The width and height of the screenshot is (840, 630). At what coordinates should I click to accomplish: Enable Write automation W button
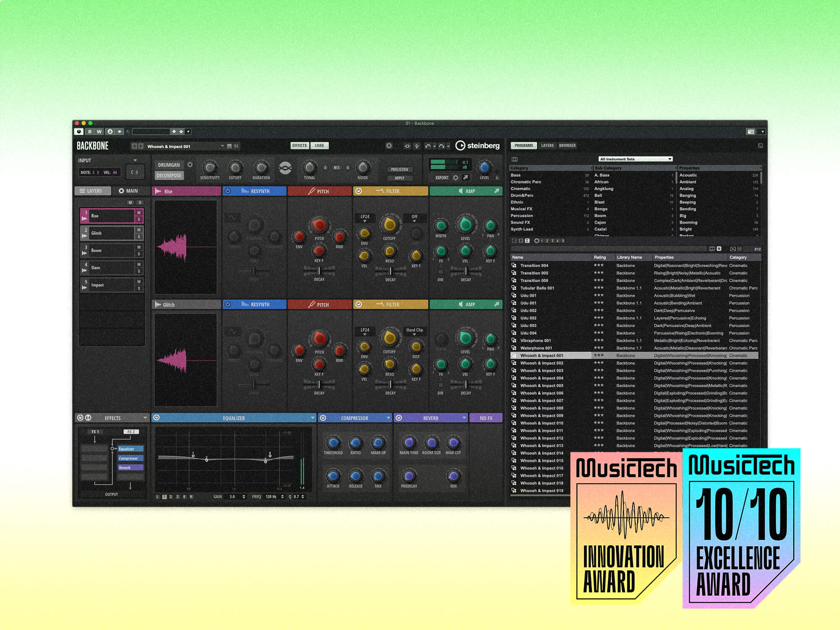(99, 132)
